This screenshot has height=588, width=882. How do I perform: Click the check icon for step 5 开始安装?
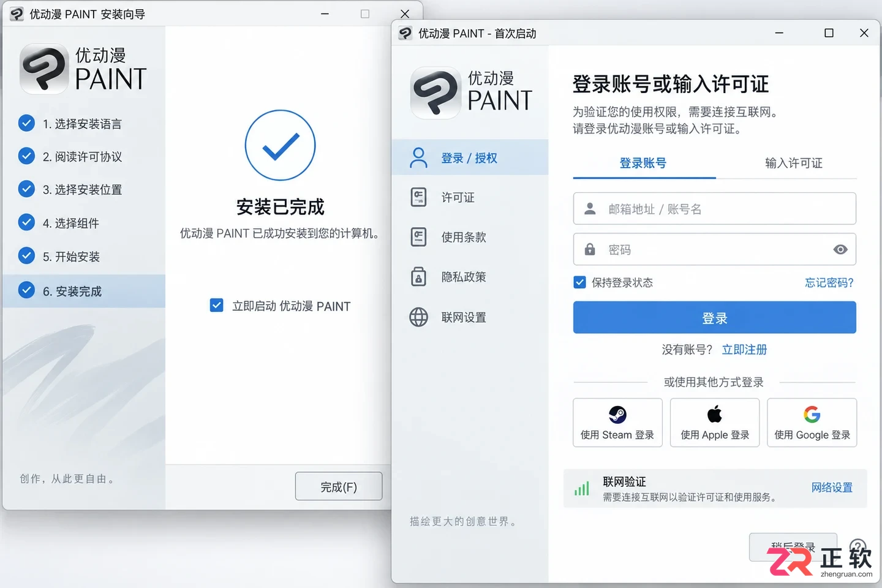click(26, 255)
